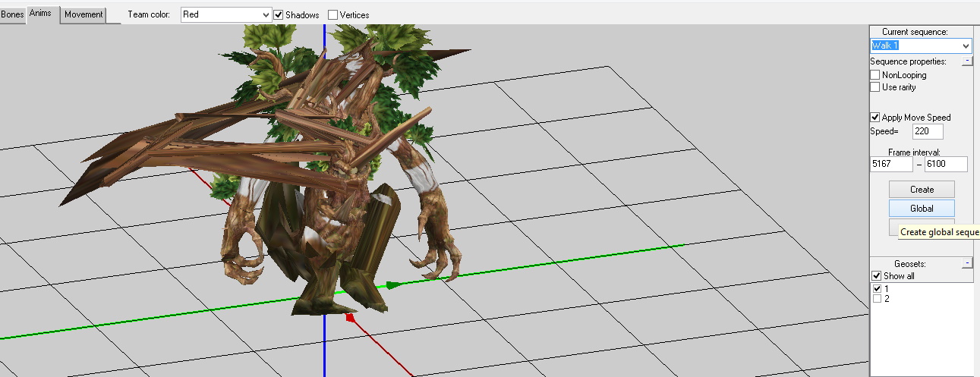The height and width of the screenshot is (377, 980).
Task: Enable the NonLooping option
Action: click(875, 75)
